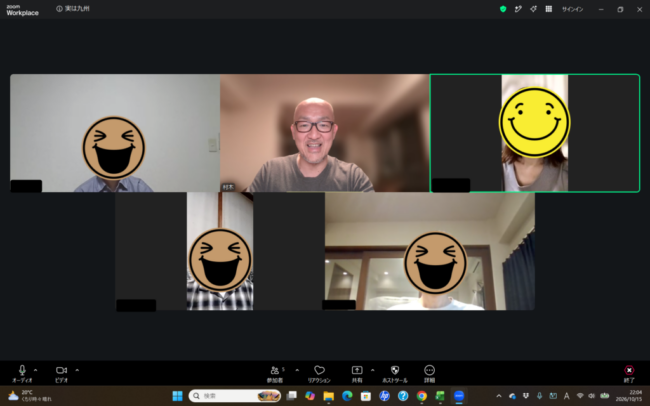Select the blue curtain room participant tile
Image resolution: width=650 pixels, height=406 pixels.
(x=430, y=251)
